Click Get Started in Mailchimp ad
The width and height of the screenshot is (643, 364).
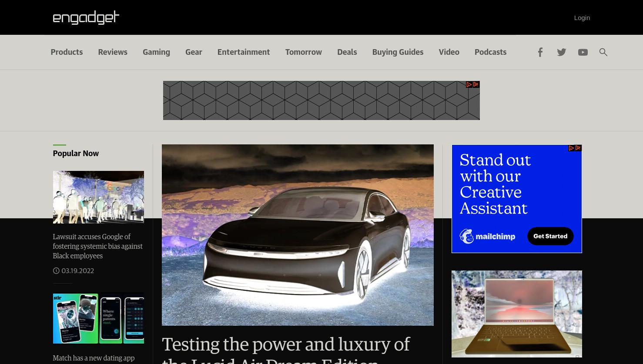click(x=550, y=236)
